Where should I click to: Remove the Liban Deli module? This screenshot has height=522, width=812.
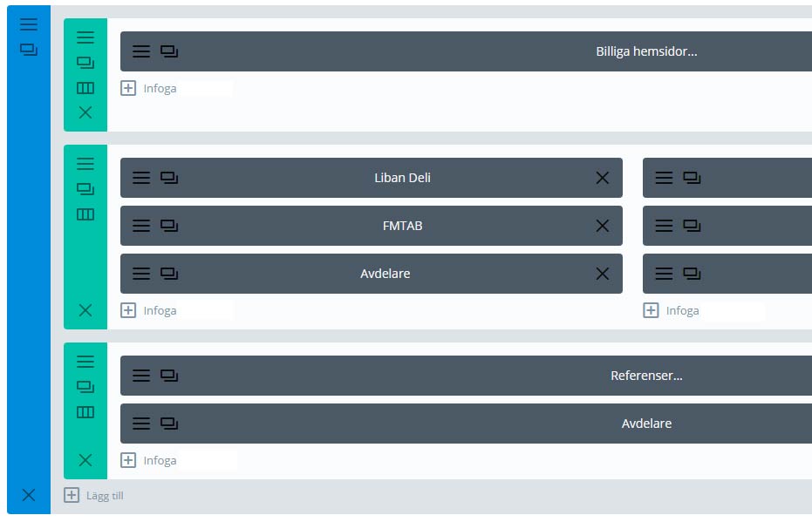(x=602, y=178)
